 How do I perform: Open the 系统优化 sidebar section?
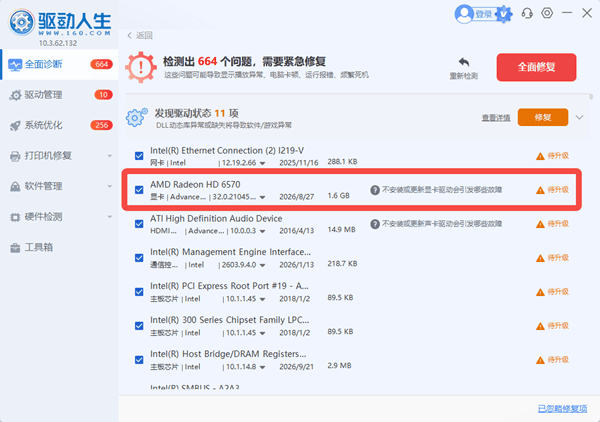[x=60, y=125]
